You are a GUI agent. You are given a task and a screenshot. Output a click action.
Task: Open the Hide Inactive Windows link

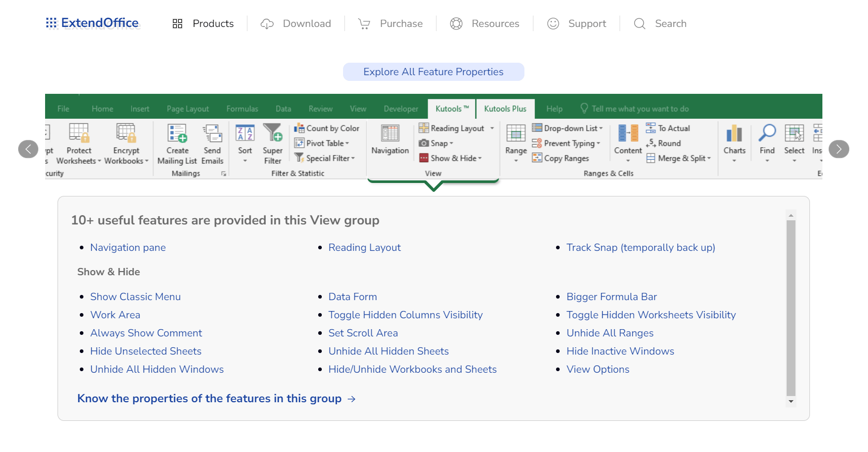[x=620, y=351]
